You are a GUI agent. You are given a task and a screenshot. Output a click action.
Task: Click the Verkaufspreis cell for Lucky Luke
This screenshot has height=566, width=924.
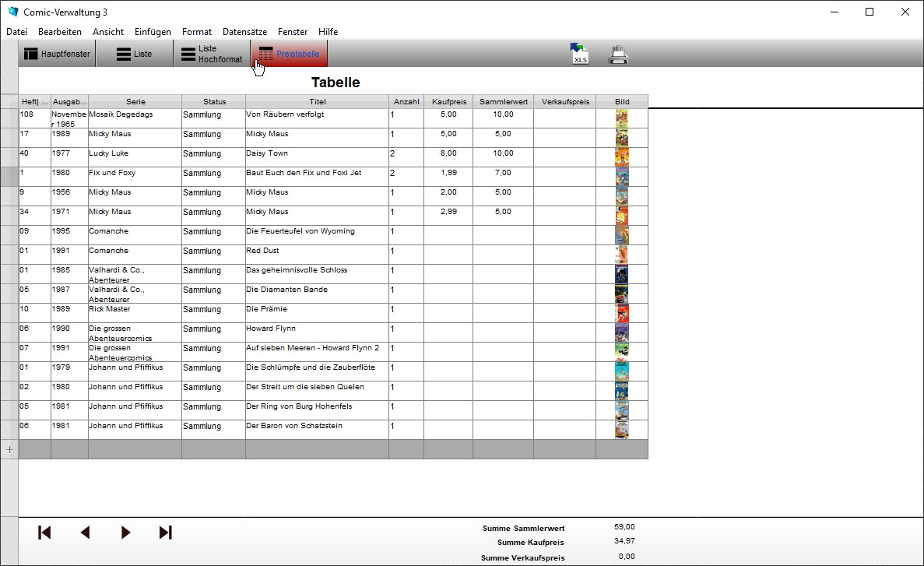coord(564,157)
